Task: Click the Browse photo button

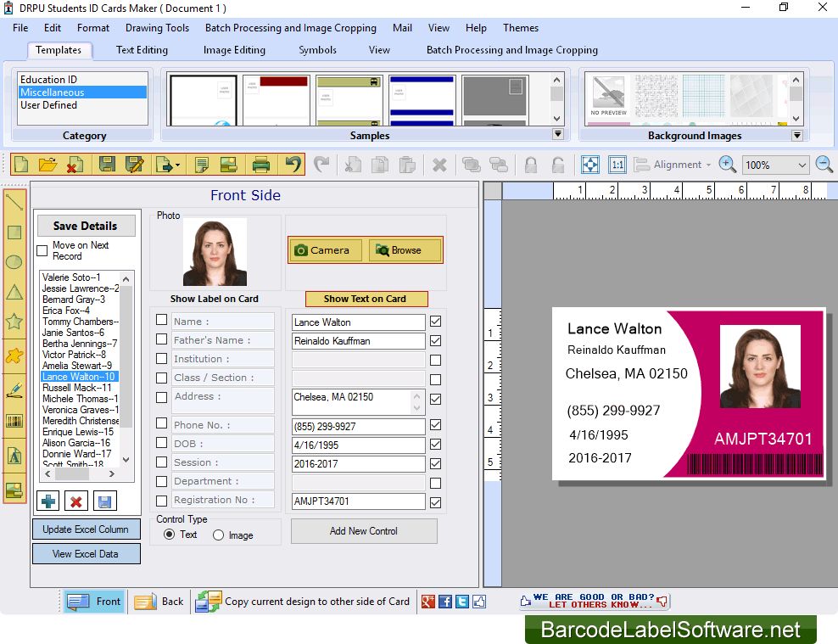Action: (x=405, y=250)
